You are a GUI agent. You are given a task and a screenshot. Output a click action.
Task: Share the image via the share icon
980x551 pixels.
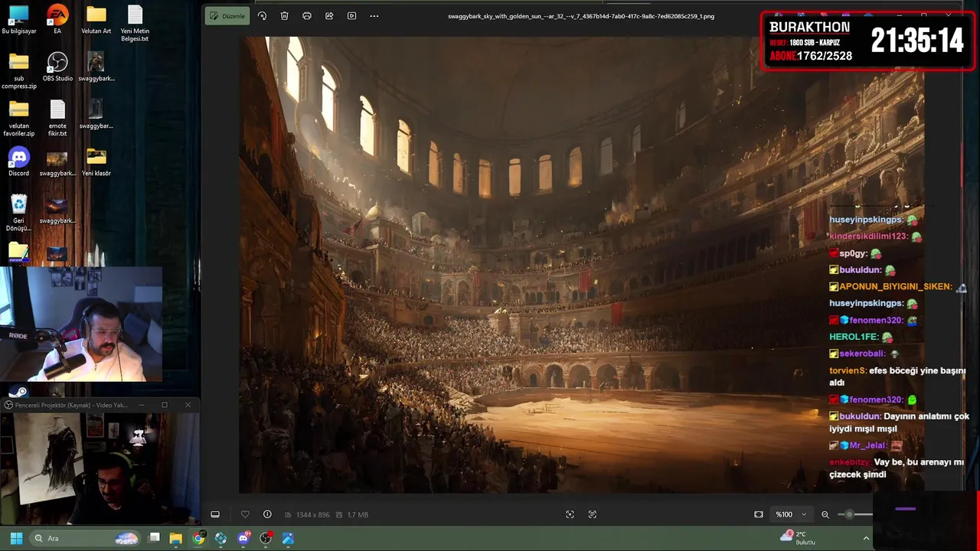329,16
